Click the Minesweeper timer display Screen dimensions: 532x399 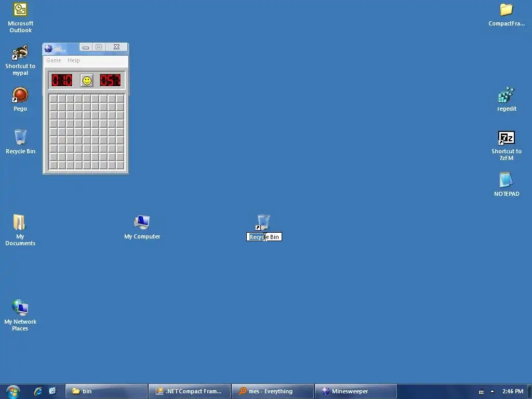[110, 81]
